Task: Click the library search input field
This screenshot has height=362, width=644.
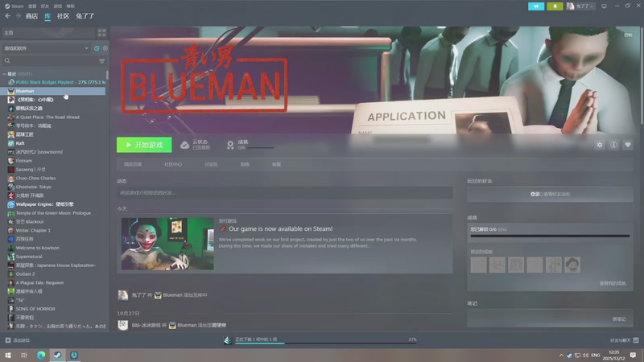Action: pos(55,61)
